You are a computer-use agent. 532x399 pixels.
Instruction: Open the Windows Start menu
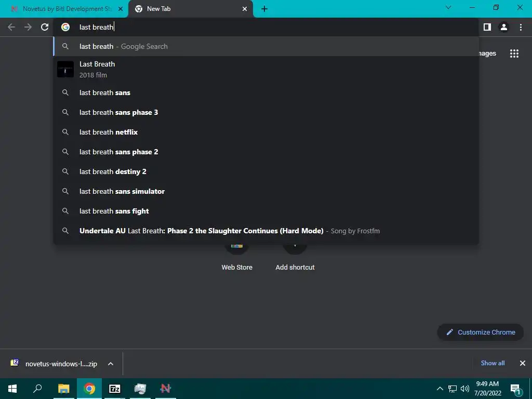pyautogui.click(x=12, y=389)
